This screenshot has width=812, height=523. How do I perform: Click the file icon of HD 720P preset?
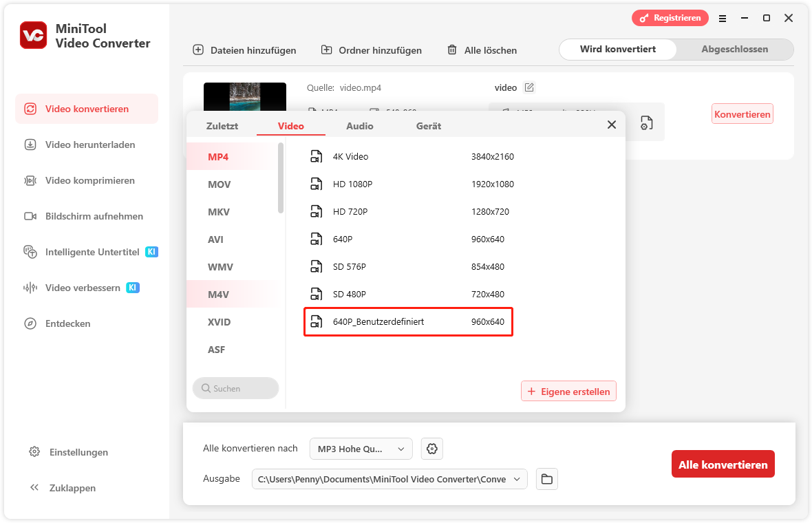tap(316, 211)
